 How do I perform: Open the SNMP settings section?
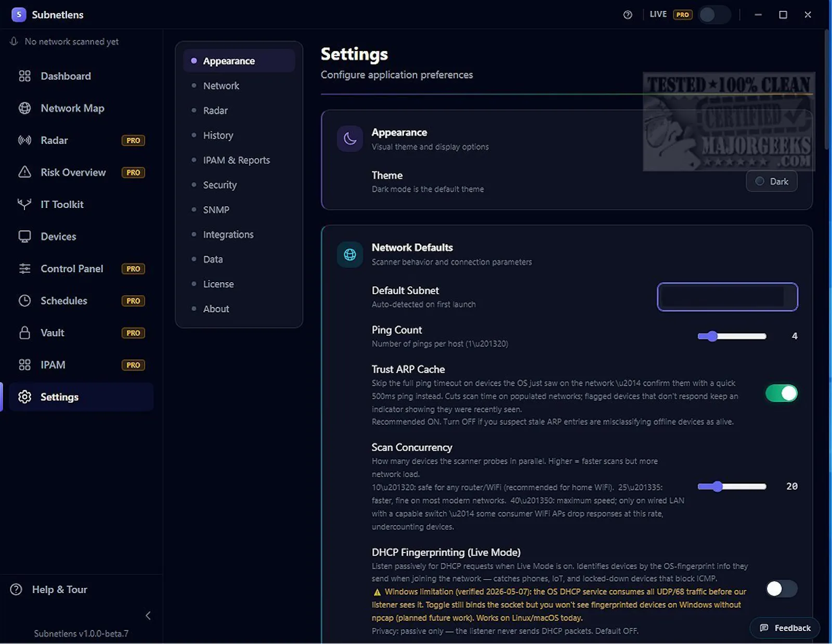[239, 209]
